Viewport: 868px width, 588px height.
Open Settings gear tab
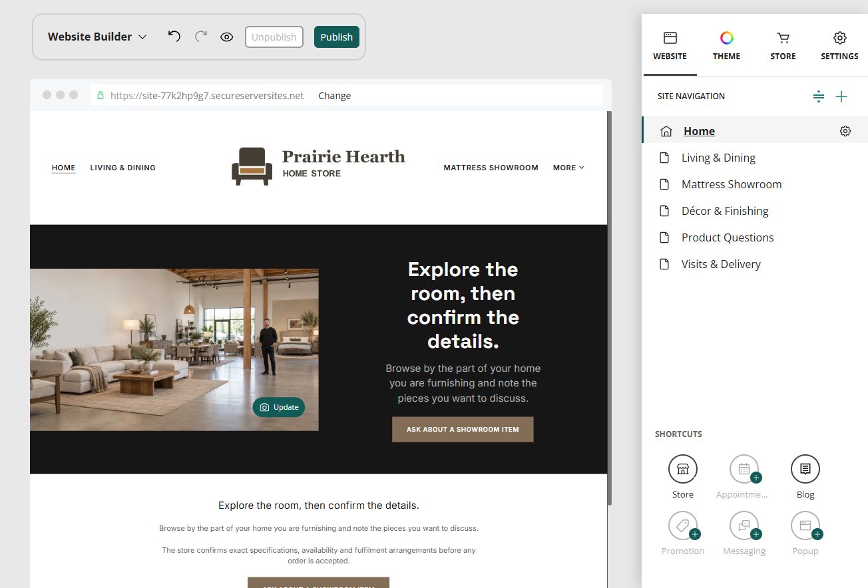point(839,46)
